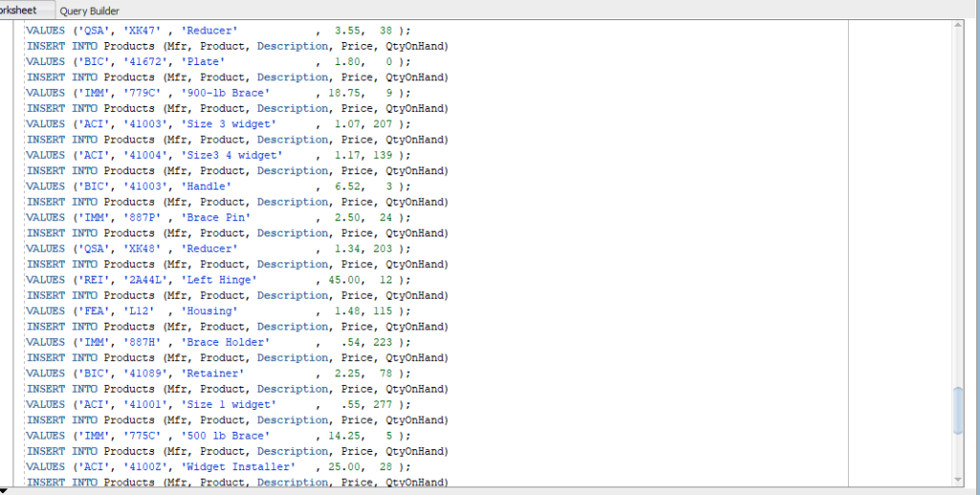Click the '41672' product code

pos(145,62)
